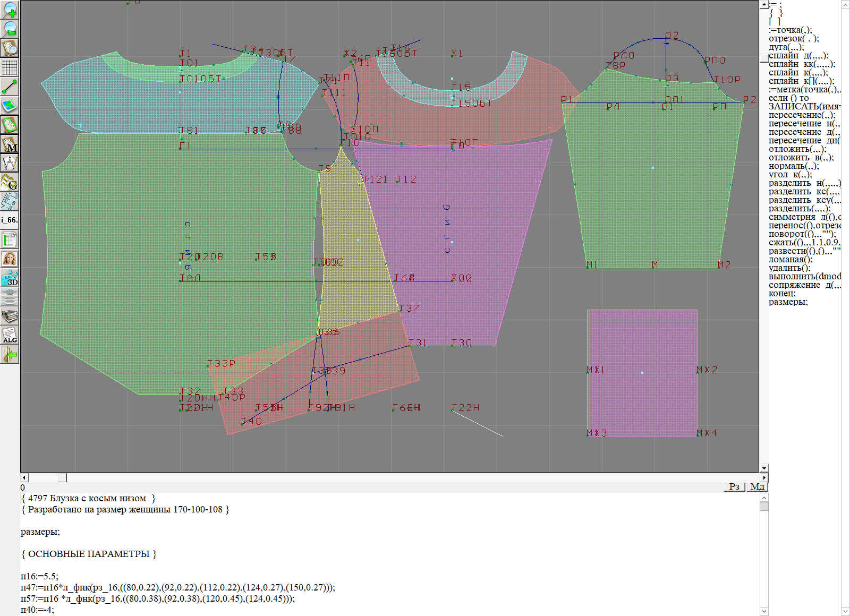Toggle the grid display icon
The height and width of the screenshot is (616, 850).
tap(10, 67)
